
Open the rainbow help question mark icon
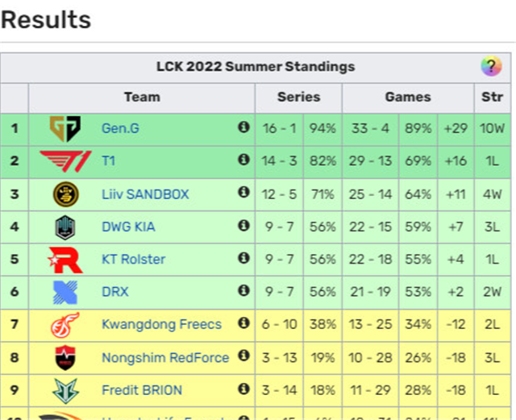tap(490, 66)
